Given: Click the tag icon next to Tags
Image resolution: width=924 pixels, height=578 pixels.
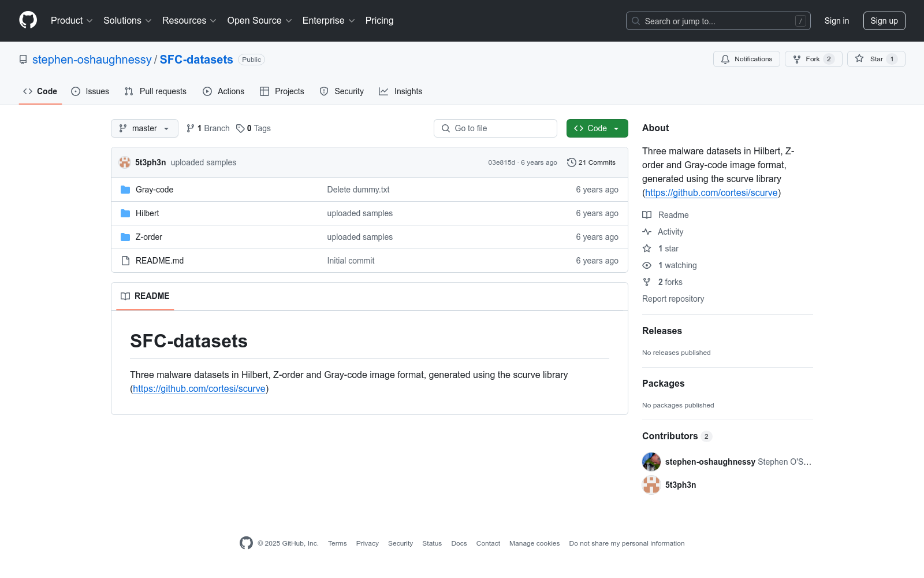Looking at the screenshot, I should (240, 128).
